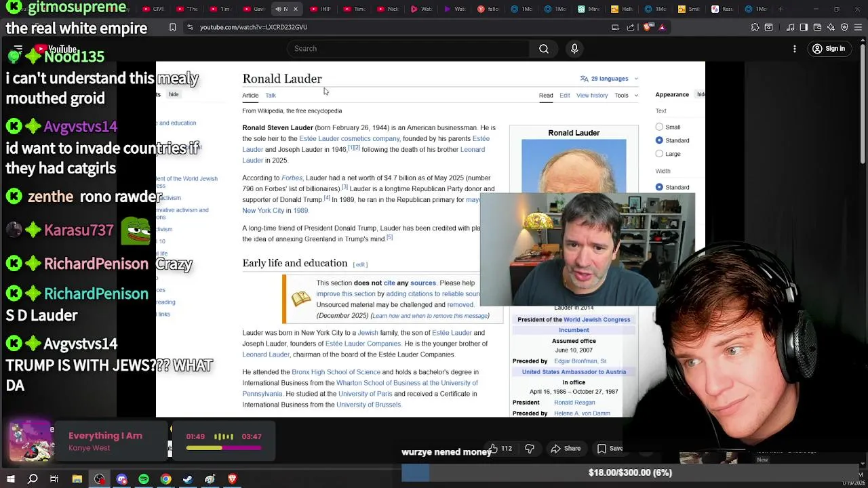
Task: Open Estée Lauder cosmetics company link
Action: tap(349, 138)
